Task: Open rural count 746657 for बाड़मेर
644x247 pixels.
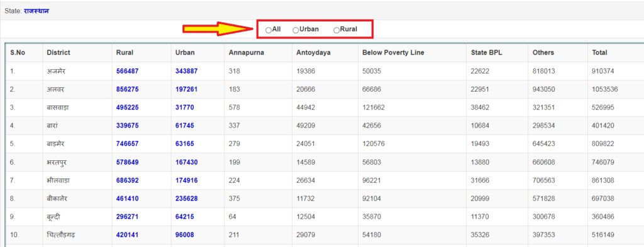Action: [x=127, y=144]
